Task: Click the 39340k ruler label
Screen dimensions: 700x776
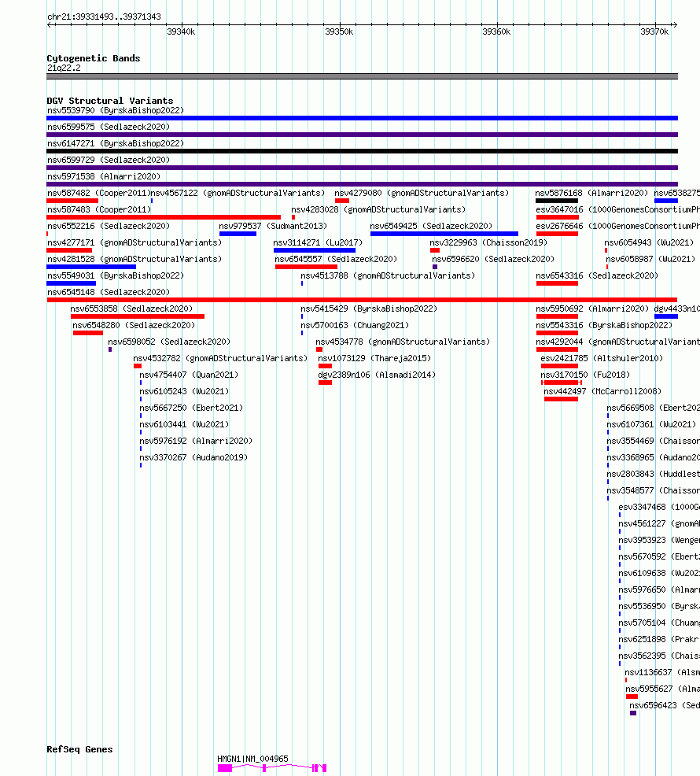Action: (181, 31)
